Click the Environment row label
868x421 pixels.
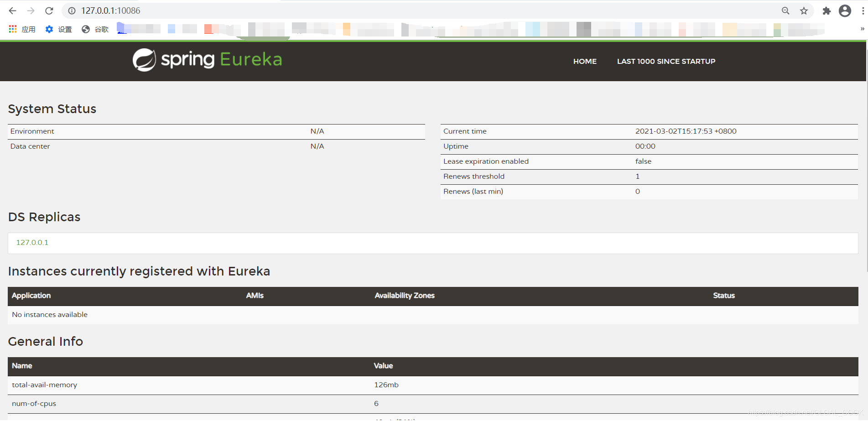32,131
